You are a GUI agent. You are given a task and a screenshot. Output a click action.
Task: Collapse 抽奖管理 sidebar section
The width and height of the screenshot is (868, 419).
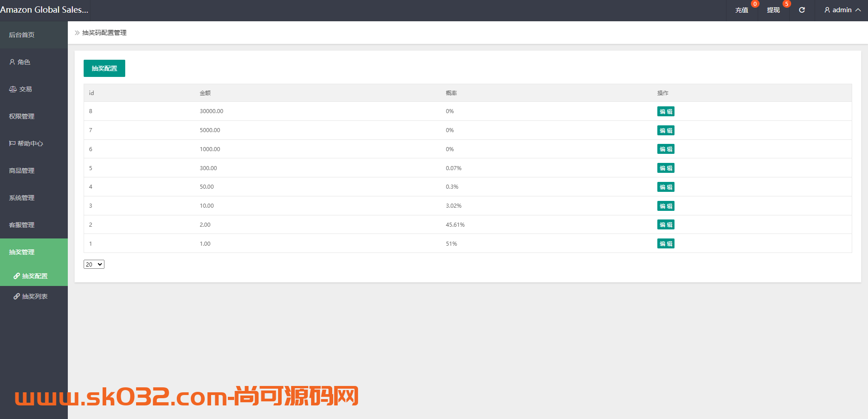34,252
